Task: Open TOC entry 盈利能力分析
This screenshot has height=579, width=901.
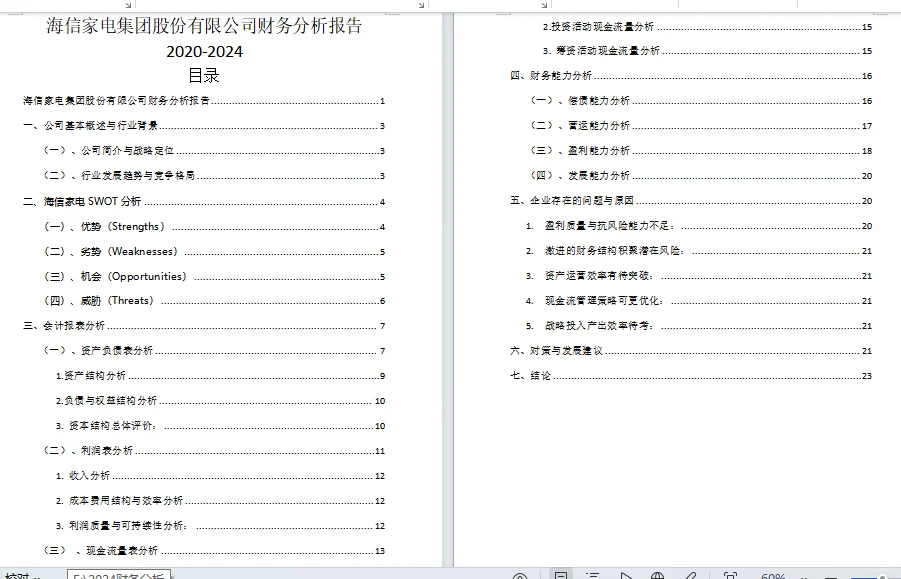Action: click(x=701, y=150)
